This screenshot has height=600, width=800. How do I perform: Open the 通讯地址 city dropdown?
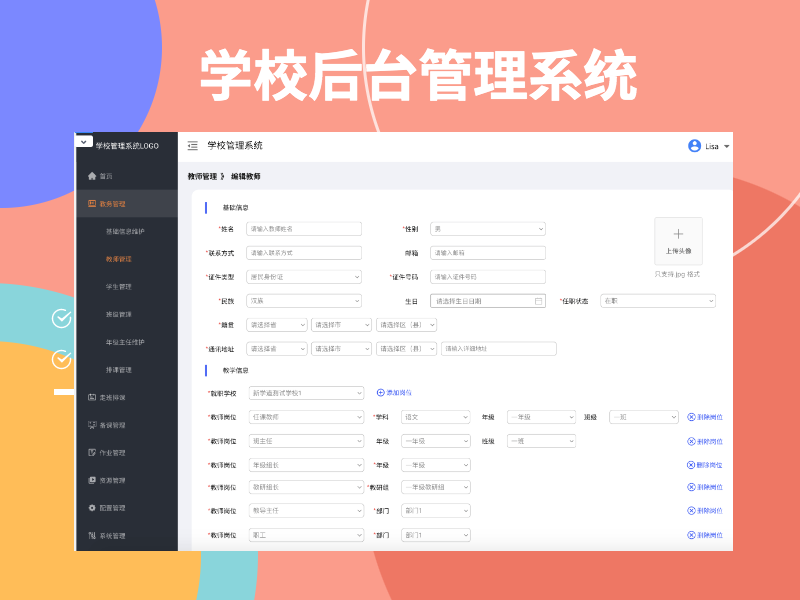[x=341, y=349]
